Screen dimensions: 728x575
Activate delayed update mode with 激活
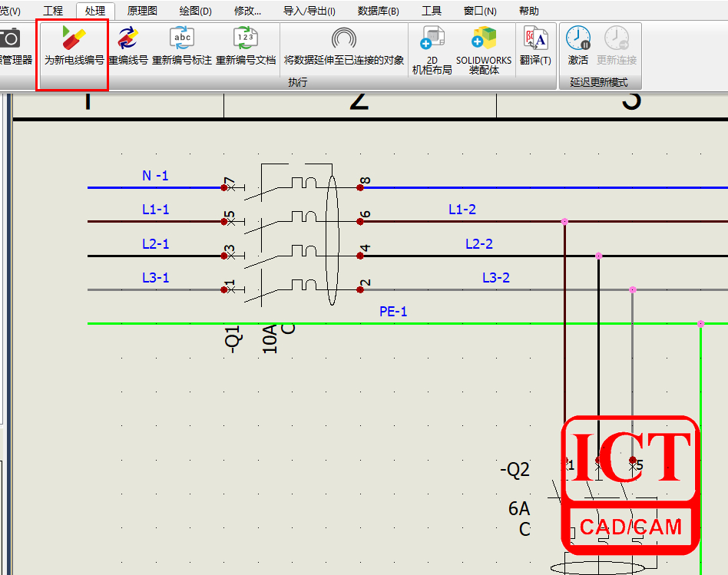coord(577,38)
